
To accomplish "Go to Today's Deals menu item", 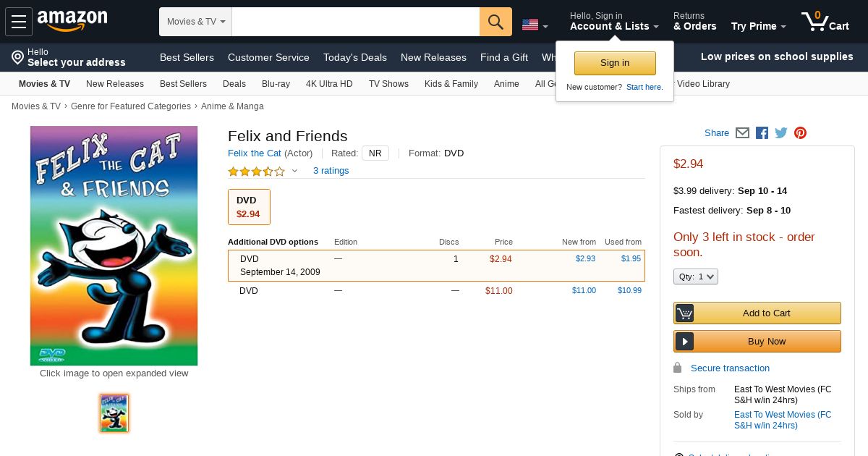I will pyautogui.click(x=355, y=57).
